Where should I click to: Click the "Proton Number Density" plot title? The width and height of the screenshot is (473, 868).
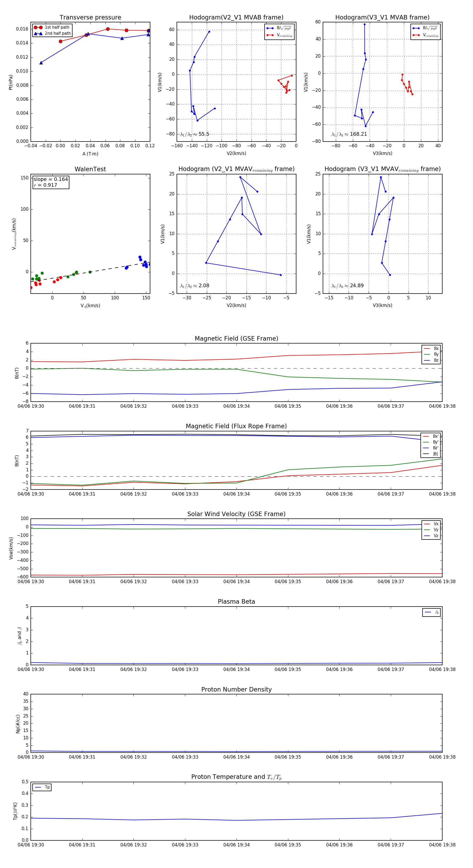(x=236, y=689)
